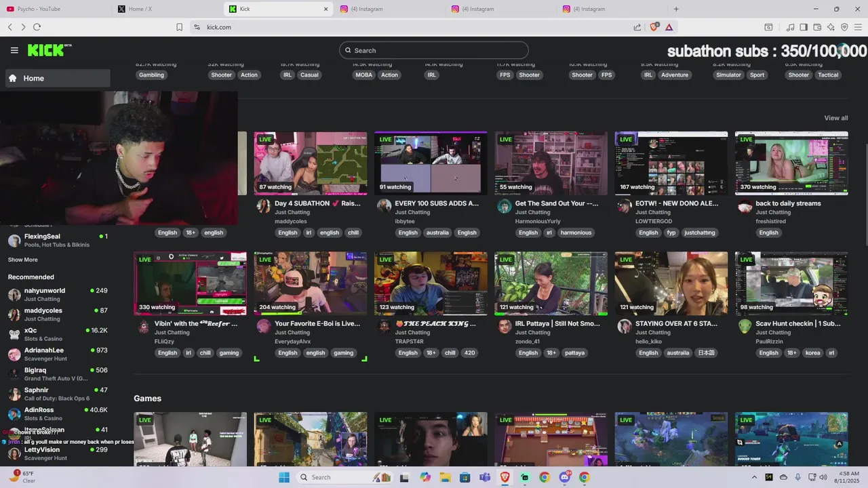Click View all for the streams section
Screen dimensions: 868x488
835,118
